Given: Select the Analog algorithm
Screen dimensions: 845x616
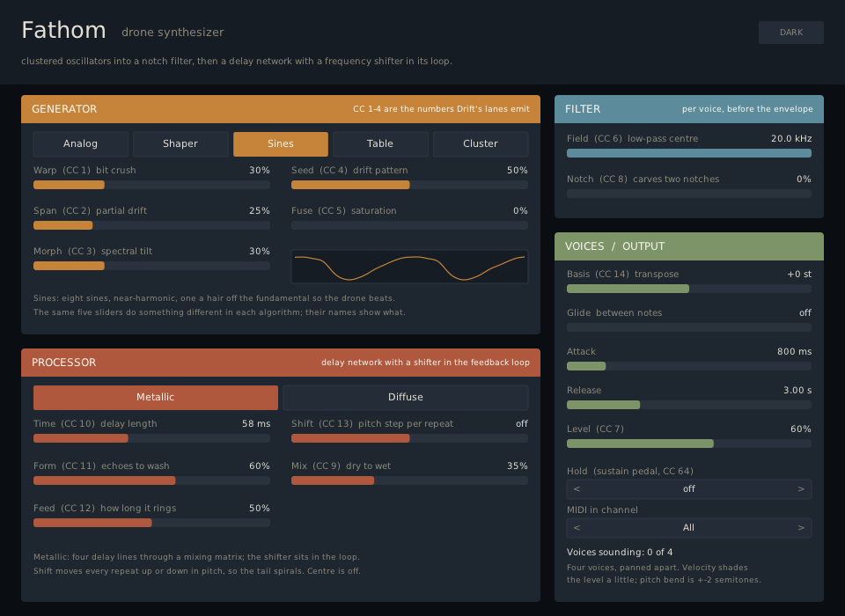Looking at the screenshot, I should click(80, 144).
